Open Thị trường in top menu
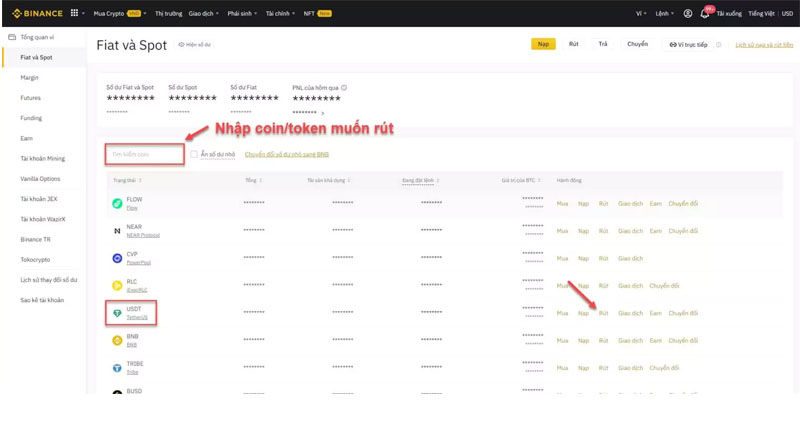This screenshot has width=800, height=428. click(x=168, y=13)
